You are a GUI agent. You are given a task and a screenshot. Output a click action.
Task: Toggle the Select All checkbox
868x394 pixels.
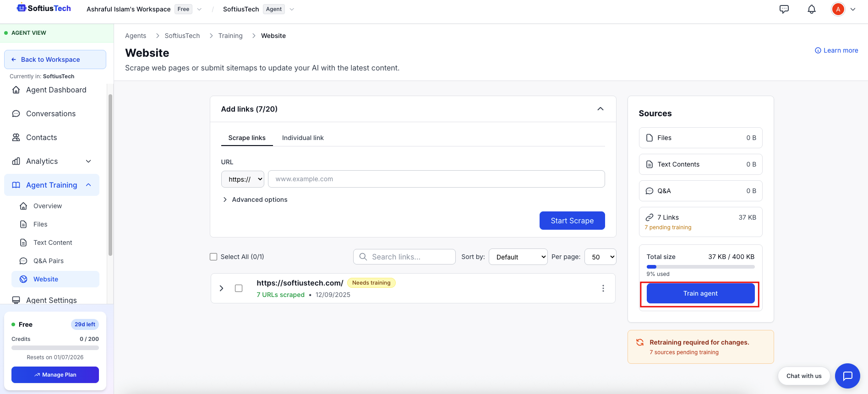[x=213, y=257]
